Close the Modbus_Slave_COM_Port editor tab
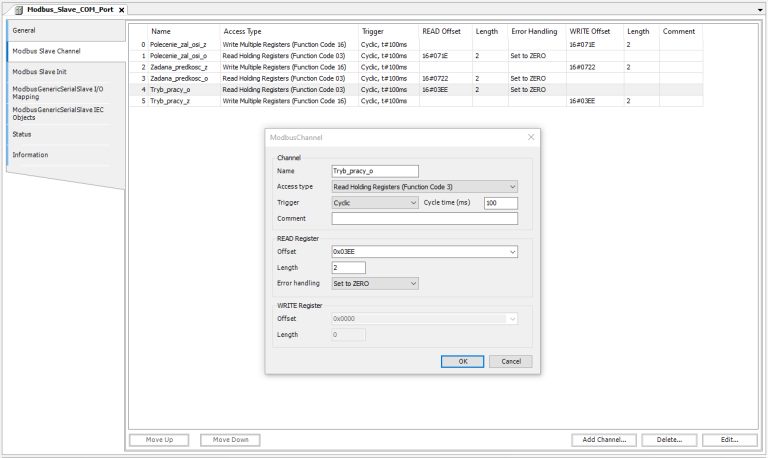Viewport: 768px width, 458px height. pos(122,10)
